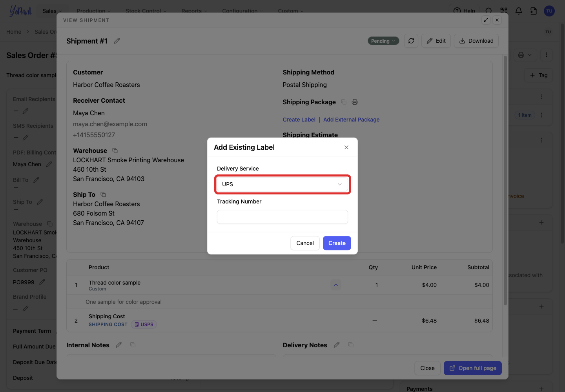Click the refresh icon beside the Pending status
The image size is (565, 392).
coord(411,41)
